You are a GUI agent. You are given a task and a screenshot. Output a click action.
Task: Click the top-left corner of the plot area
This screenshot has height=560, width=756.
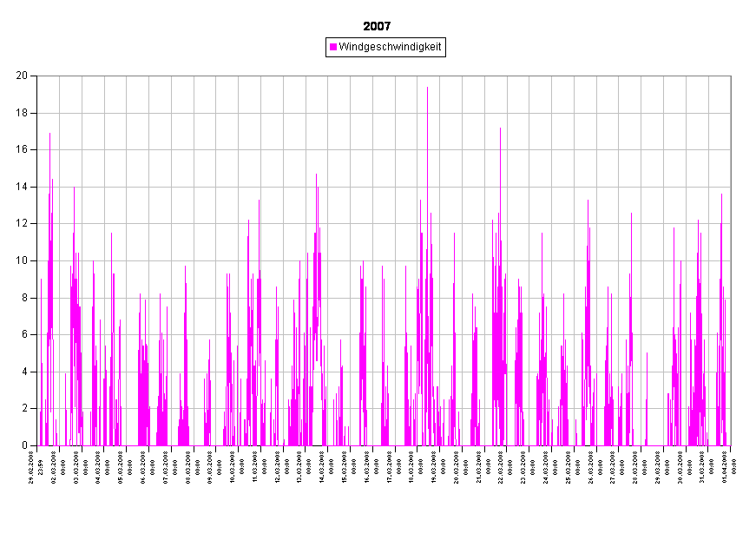37,76
